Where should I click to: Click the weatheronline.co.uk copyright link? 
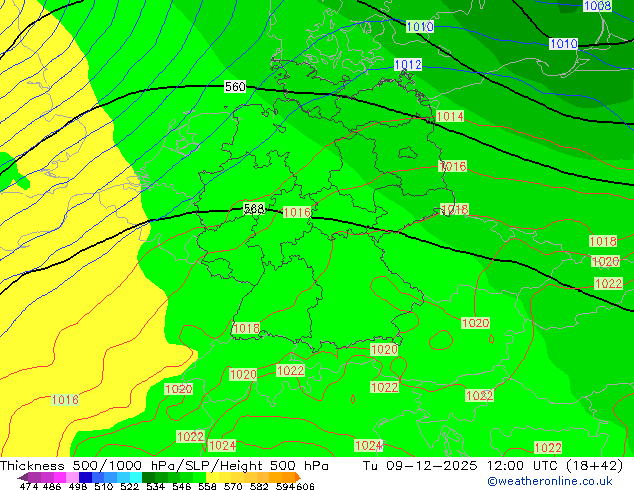tap(550, 481)
